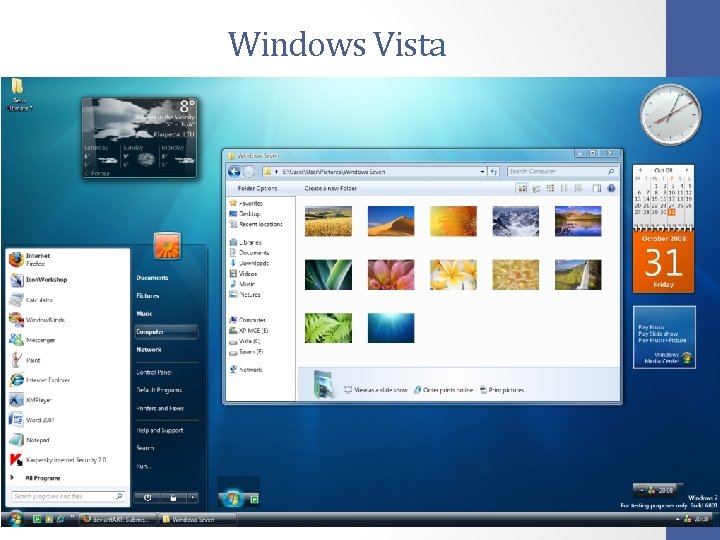Open Network in the Start menu right pane
This screenshot has height=540, width=720.
[x=149, y=349]
